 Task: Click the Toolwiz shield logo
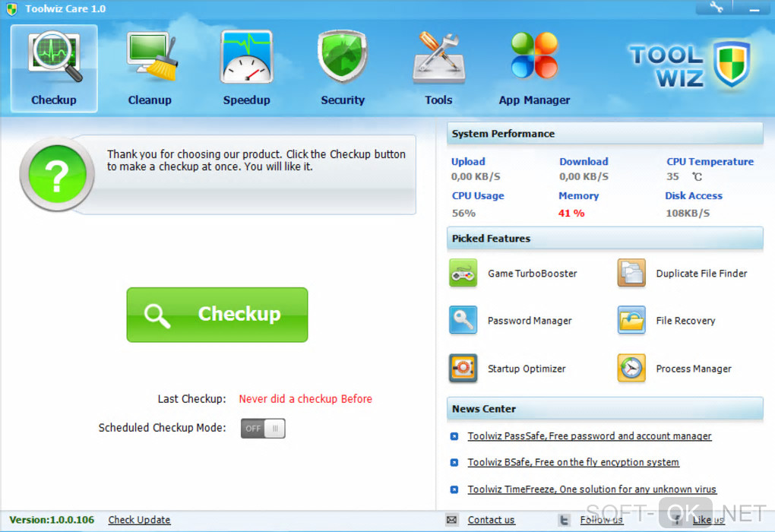pos(732,65)
